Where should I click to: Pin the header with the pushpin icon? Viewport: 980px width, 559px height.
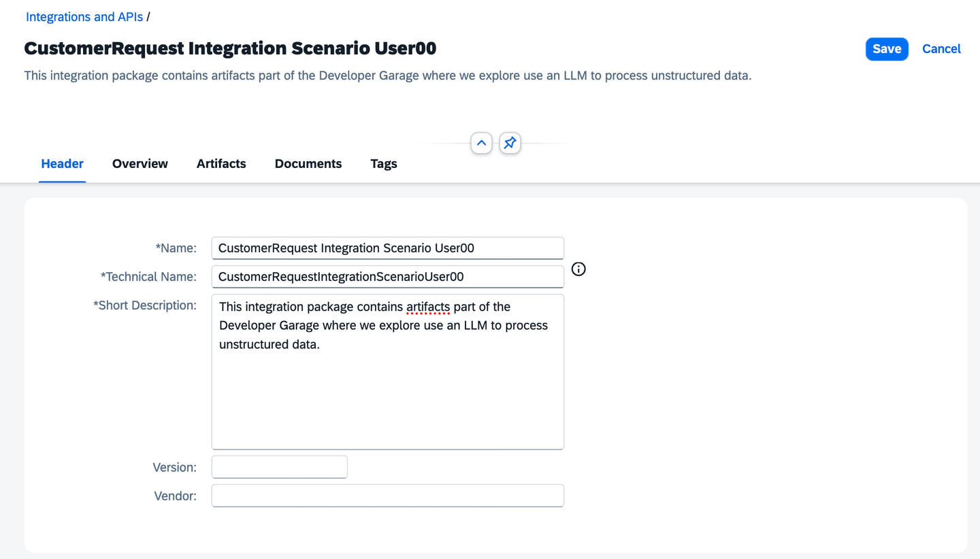[510, 143]
